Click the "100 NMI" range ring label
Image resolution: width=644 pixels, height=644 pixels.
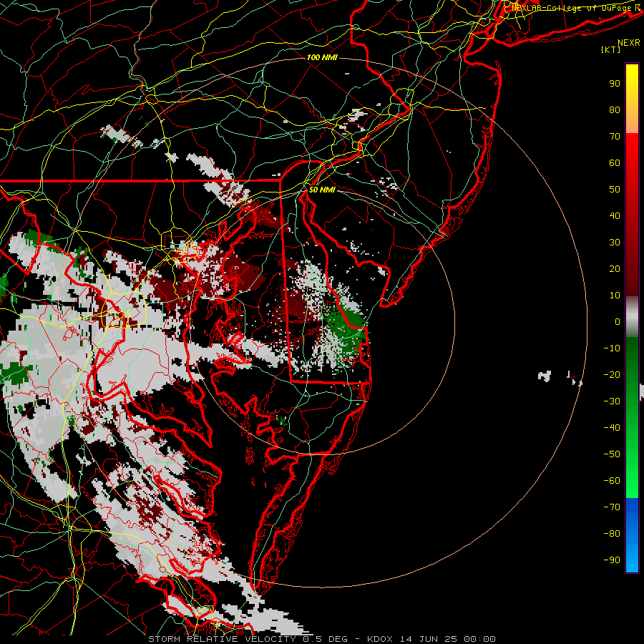point(322,57)
